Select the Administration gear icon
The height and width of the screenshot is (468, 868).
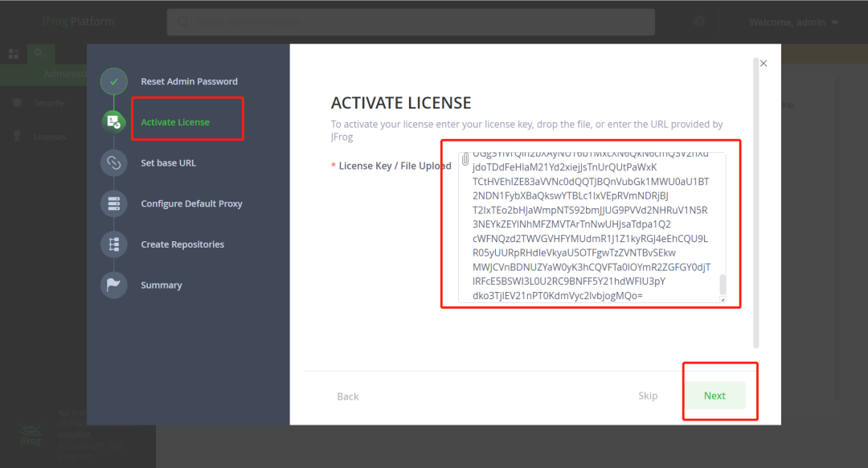(x=40, y=54)
